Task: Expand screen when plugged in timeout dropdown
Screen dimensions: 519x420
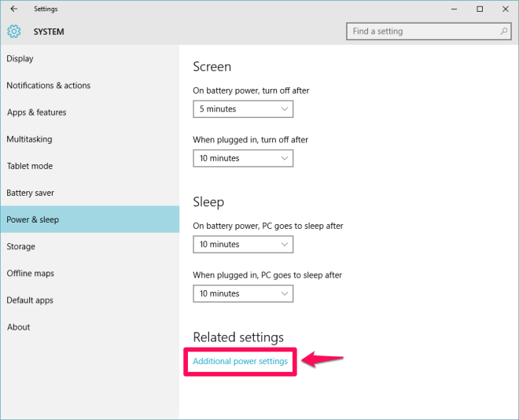Action: point(243,158)
